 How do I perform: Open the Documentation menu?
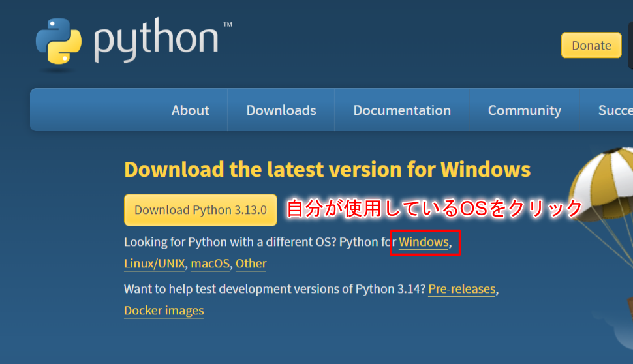(x=402, y=110)
